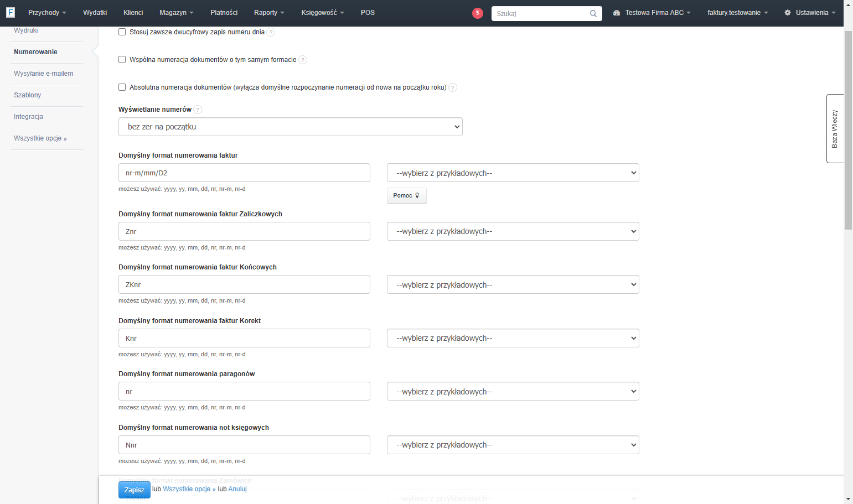Viewport: 853px width, 504px height.
Task: Open the Klienci page
Action: pyautogui.click(x=133, y=13)
